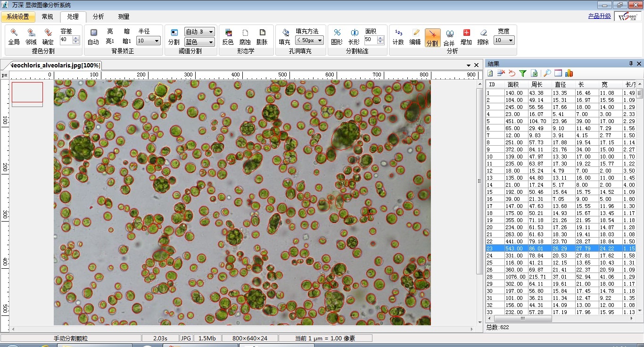Click the 填充 hole fill tool
The height and width of the screenshot is (347, 644).
285,37
